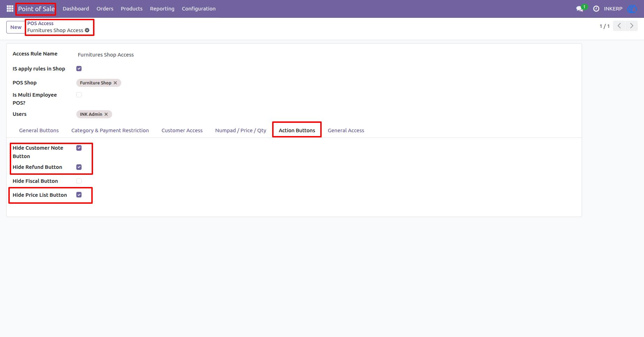
Task: Open the Reporting menu
Action: point(162,9)
